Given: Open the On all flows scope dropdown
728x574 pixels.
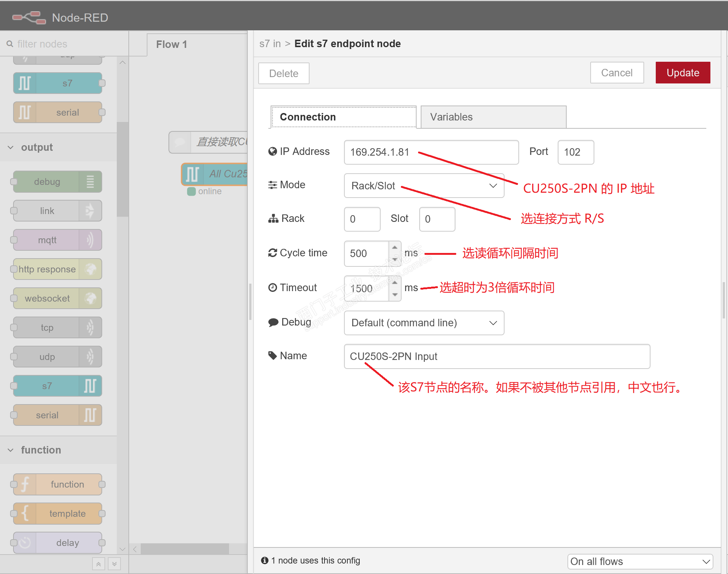Looking at the screenshot, I should tap(640, 562).
